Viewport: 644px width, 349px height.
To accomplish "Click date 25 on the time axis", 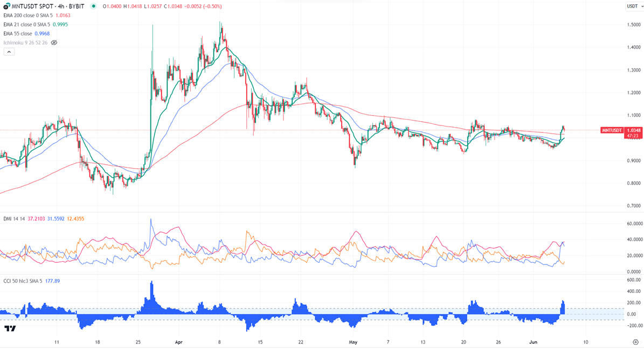I will (138, 342).
